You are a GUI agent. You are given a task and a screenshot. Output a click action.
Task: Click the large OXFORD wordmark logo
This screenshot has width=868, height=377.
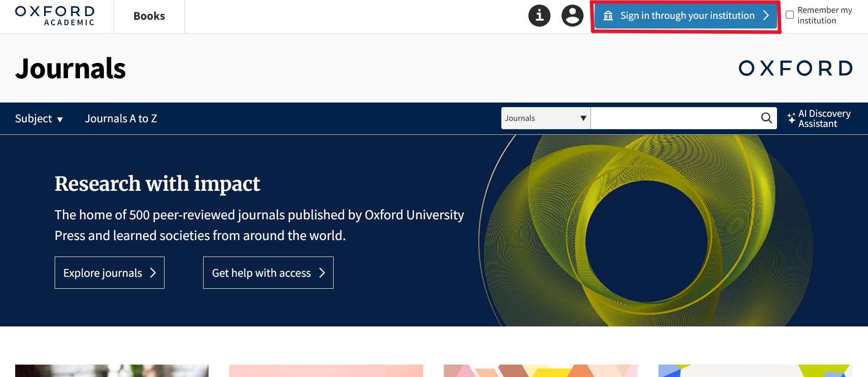[x=795, y=68]
